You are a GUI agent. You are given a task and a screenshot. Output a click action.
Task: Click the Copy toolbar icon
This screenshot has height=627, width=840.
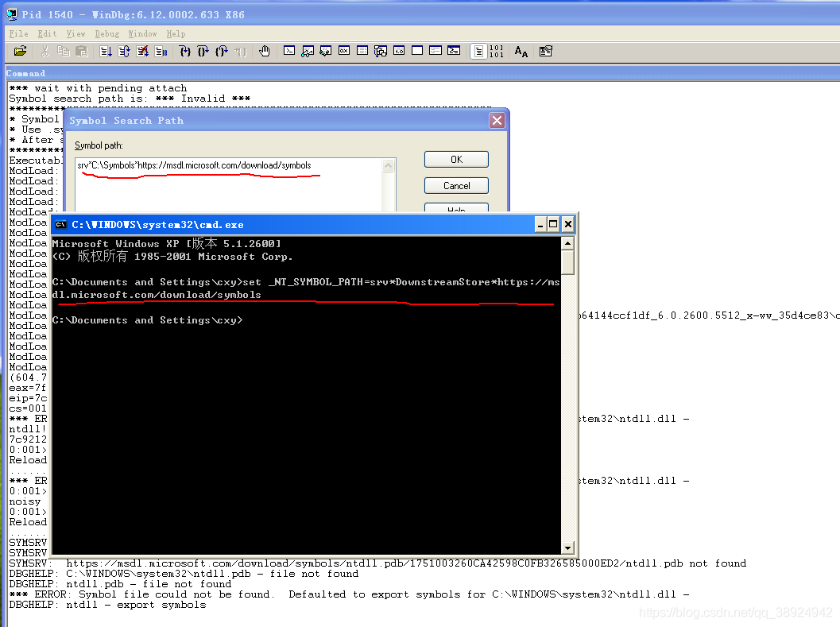tap(64, 51)
